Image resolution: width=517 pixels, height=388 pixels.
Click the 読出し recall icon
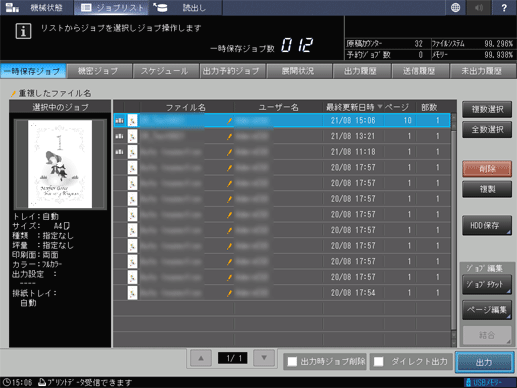point(160,7)
